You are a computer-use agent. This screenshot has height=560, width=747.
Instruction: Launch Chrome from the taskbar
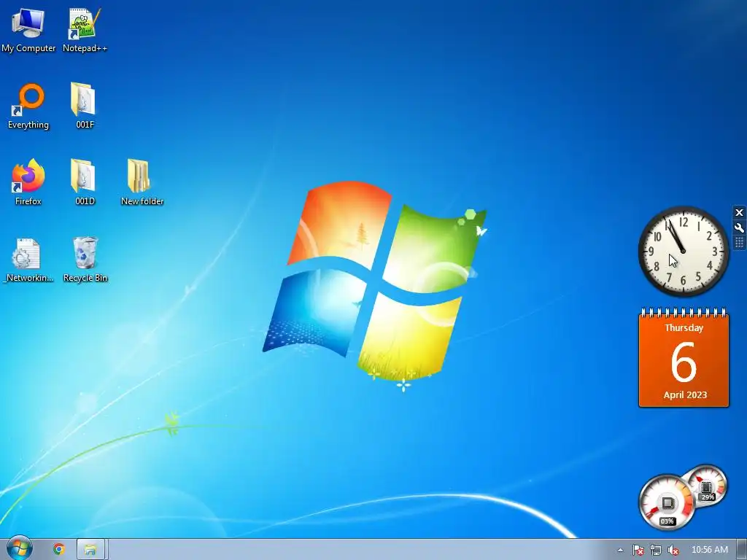59,549
